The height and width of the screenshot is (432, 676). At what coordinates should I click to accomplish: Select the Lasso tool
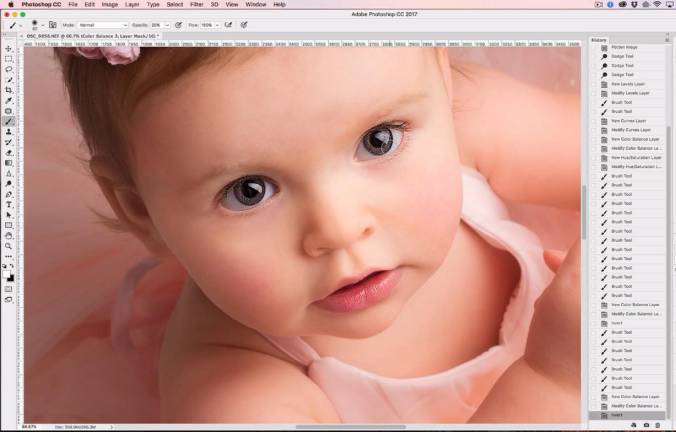(9, 69)
